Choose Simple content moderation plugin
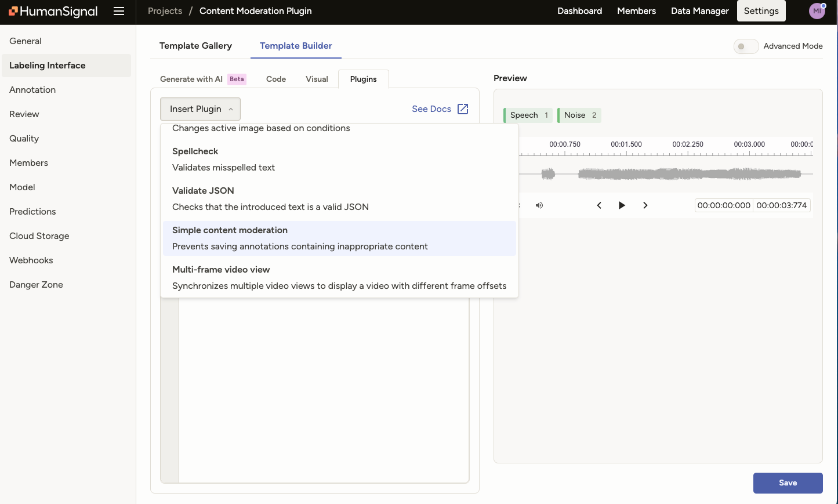 339,238
